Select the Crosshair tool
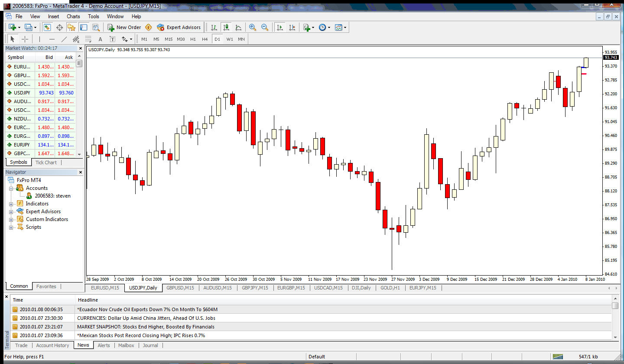Image resolution: width=624 pixels, height=364 pixels. click(x=25, y=39)
